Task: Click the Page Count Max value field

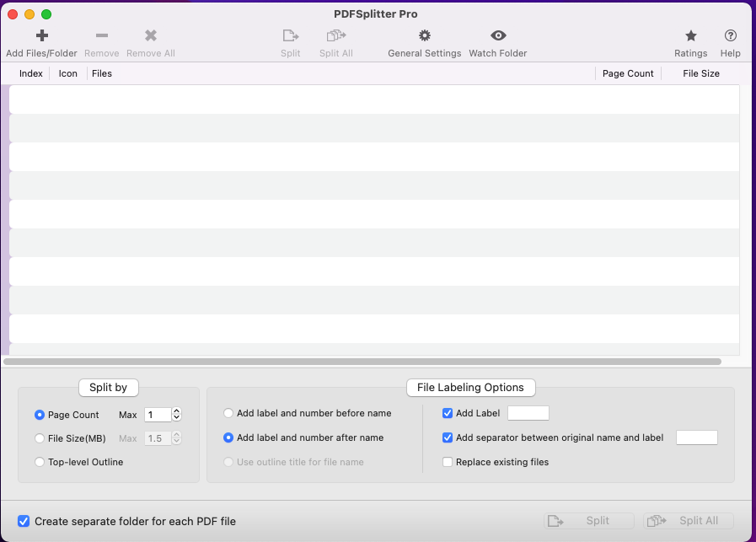Action: 158,415
